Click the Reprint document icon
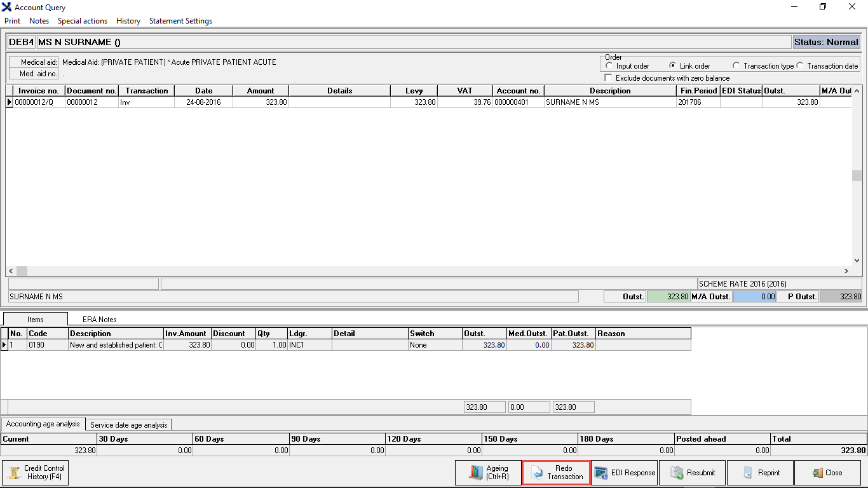The height and width of the screenshot is (488, 868). click(x=747, y=473)
